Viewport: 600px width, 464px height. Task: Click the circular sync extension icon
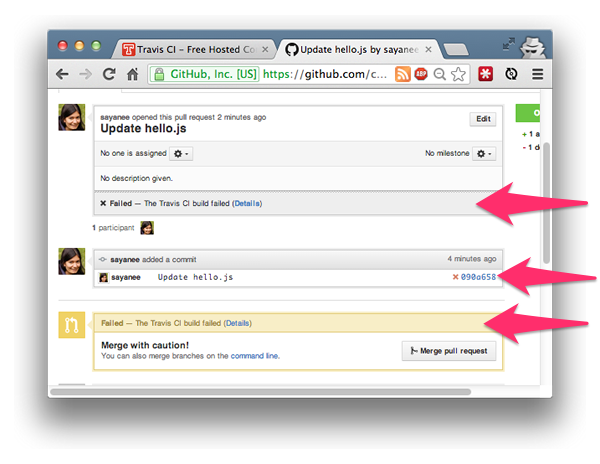(511, 74)
